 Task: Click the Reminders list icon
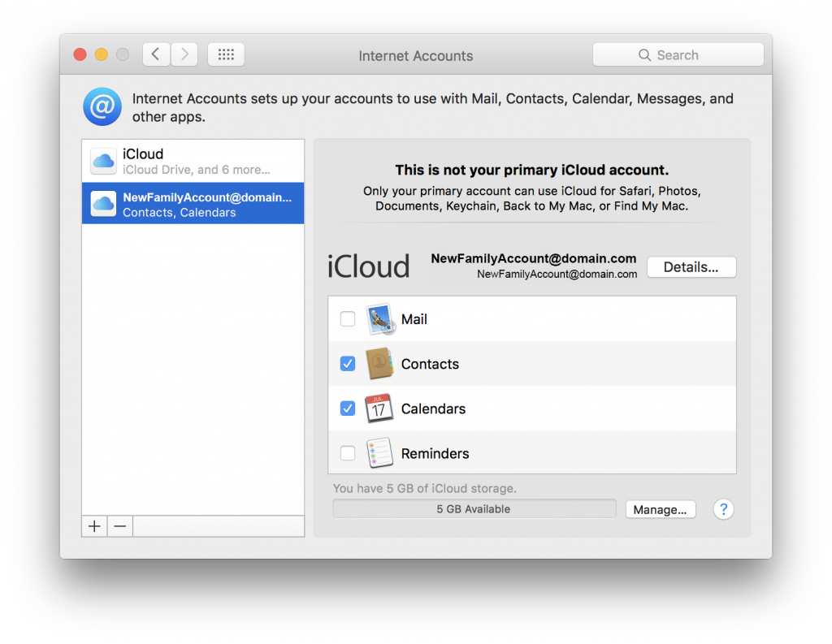coord(380,453)
